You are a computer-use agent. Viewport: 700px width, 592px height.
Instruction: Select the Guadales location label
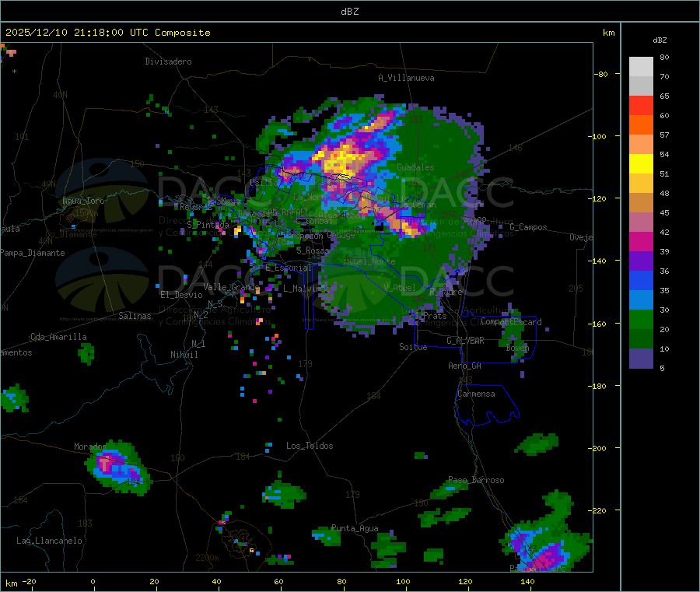[x=415, y=167]
